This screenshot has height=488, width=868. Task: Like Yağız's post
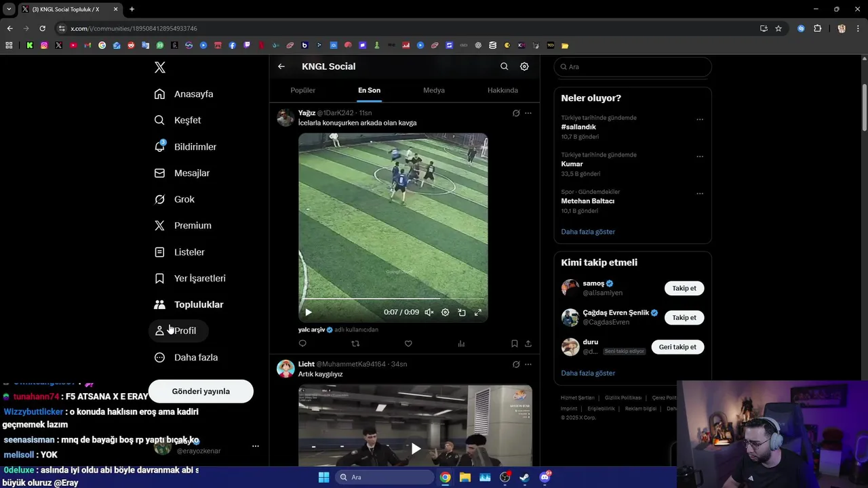tap(408, 344)
